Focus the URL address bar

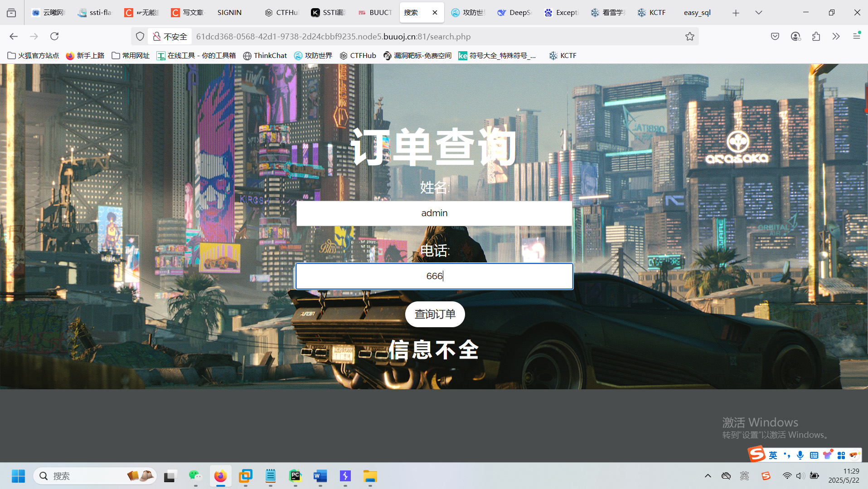tap(435, 36)
